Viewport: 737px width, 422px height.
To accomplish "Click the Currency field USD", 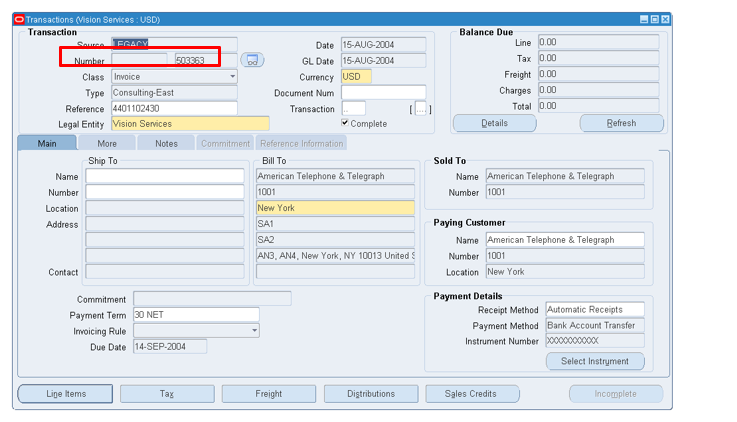I will [x=356, y=77].
